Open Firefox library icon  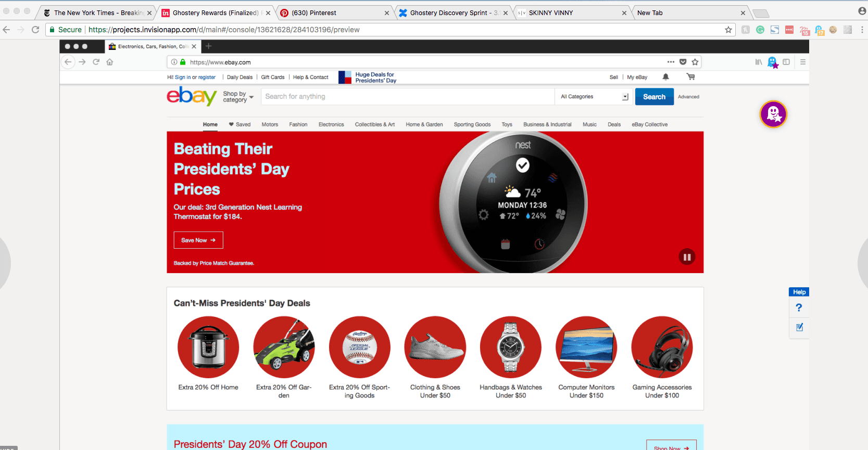[x=759, y=62]
